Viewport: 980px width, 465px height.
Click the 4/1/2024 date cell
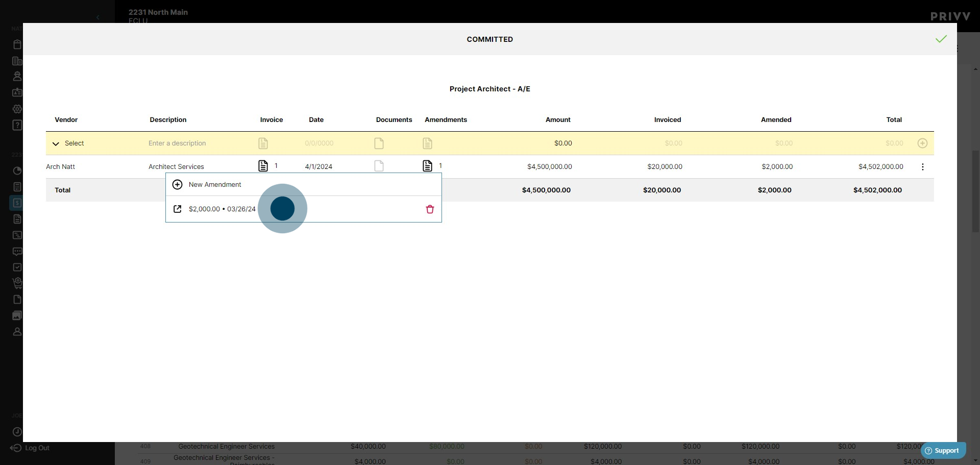318,167
